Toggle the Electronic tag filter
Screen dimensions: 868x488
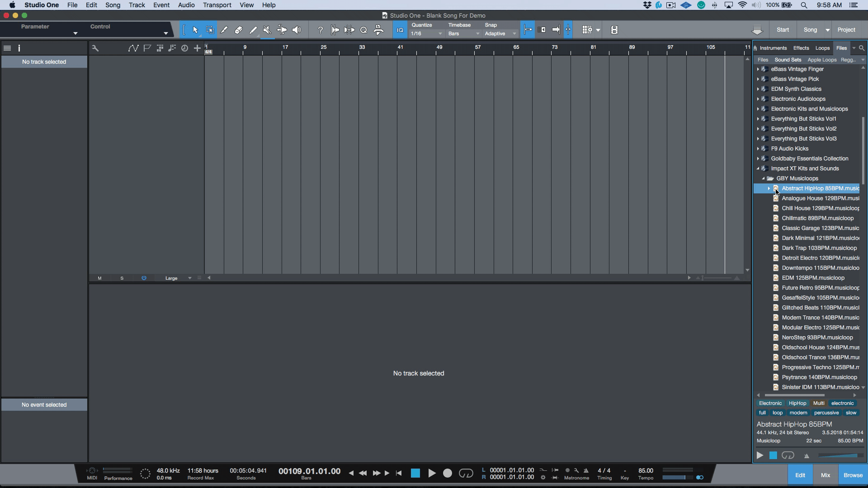click(x=770, y=404)
